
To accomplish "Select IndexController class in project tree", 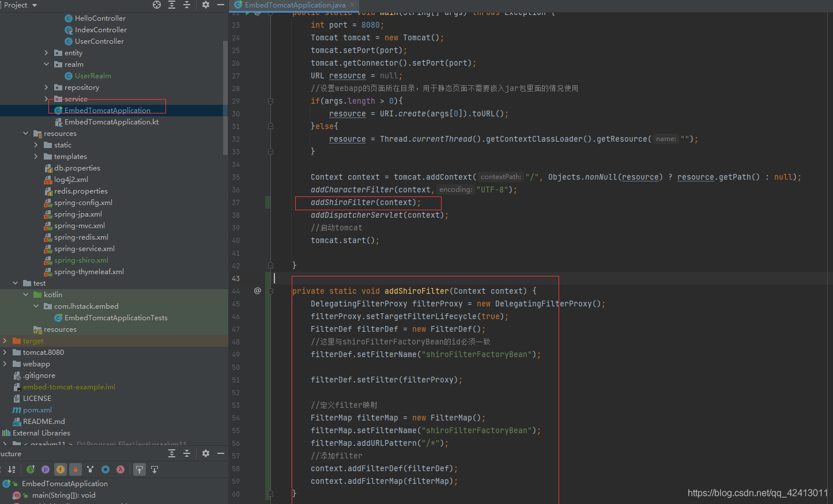I will [101, 30].
